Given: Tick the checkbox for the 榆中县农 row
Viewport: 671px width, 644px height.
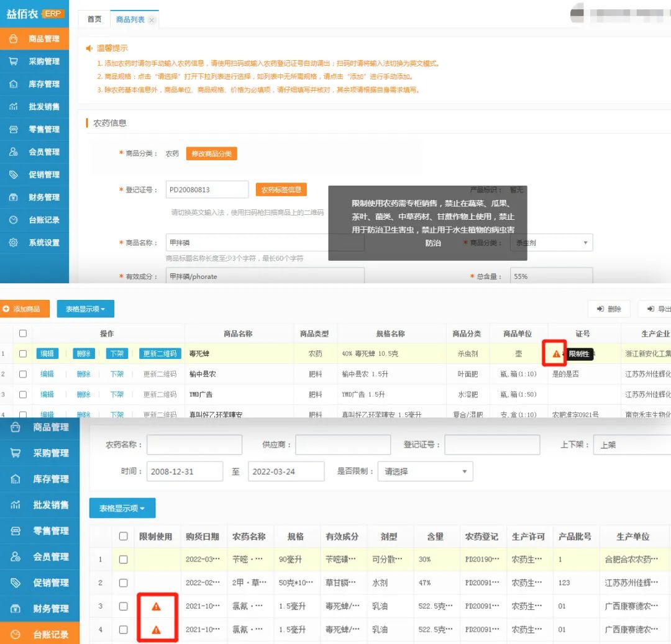Looking at the screenshot, I should (x=23, y=374).
